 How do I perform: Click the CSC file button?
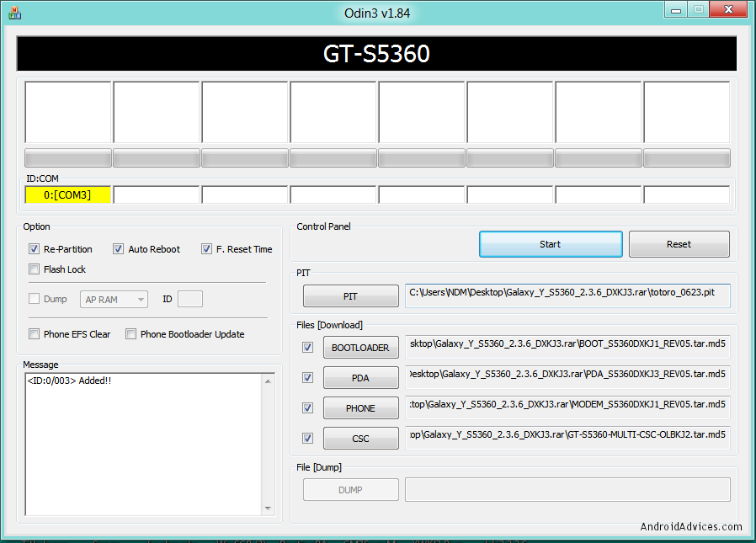pos(360,439)
